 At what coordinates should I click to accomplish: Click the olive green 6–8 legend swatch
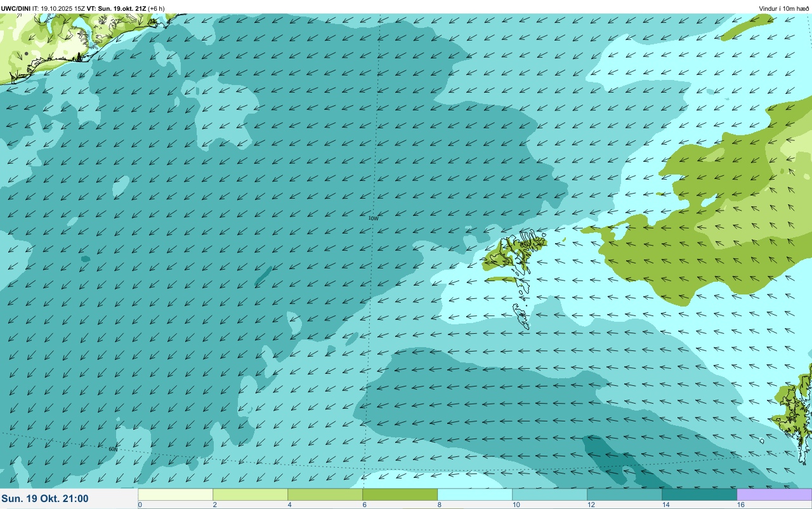pos(400,494)
